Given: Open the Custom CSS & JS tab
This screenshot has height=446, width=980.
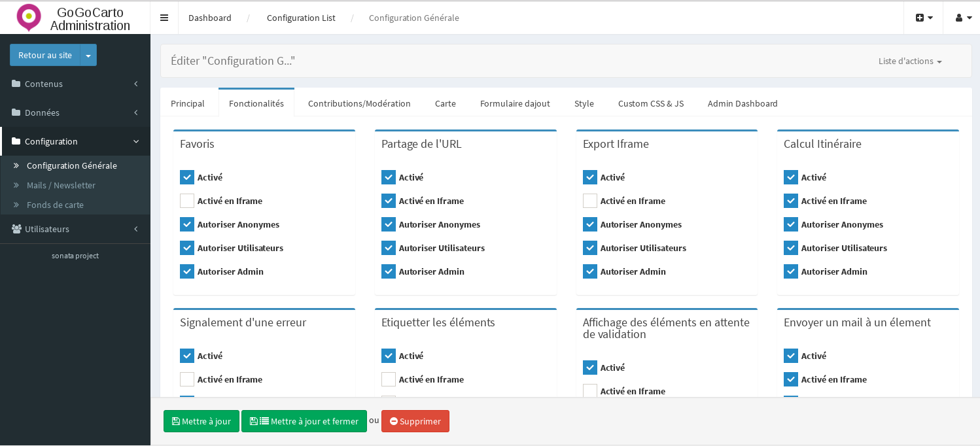Looking at the screenshot, I should 650,103.
